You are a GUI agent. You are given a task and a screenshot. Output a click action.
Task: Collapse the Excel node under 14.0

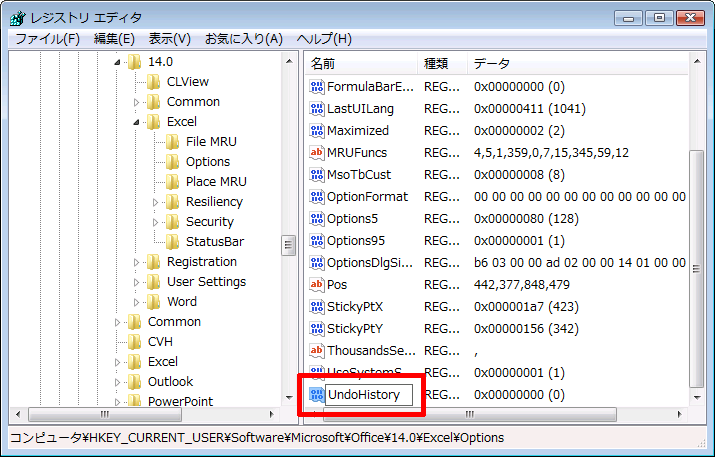click(x=136, y=122)
